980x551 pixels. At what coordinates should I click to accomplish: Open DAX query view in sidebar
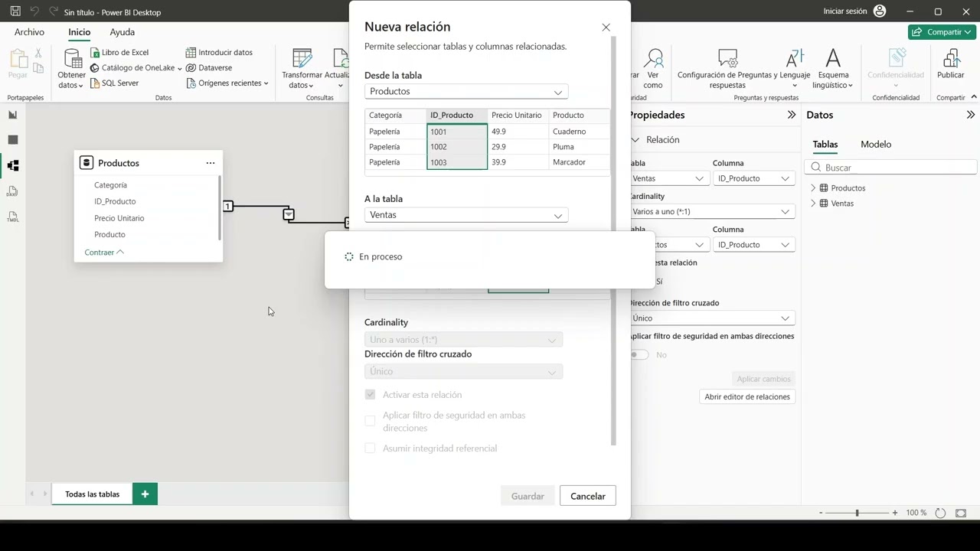(x=12, y=191)
